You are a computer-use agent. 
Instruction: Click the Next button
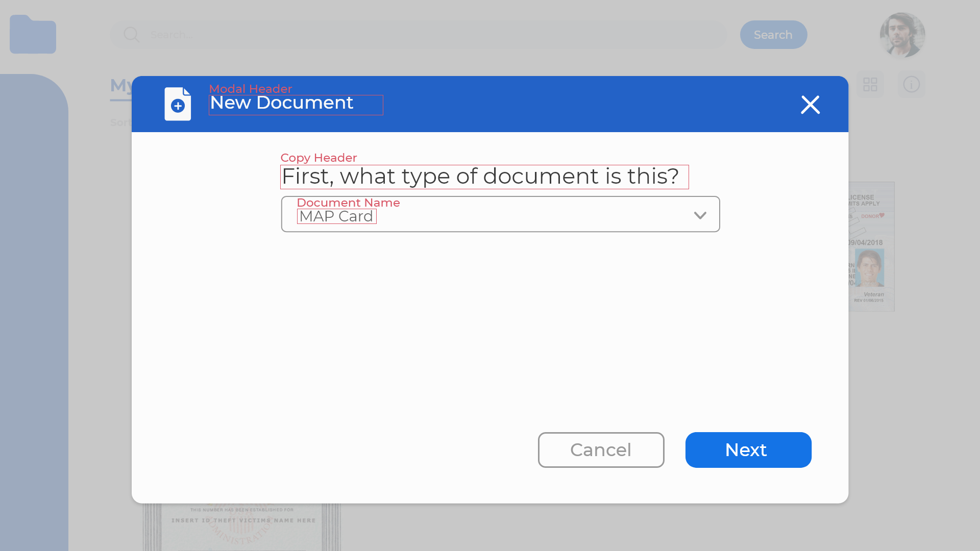click(748, 450)
